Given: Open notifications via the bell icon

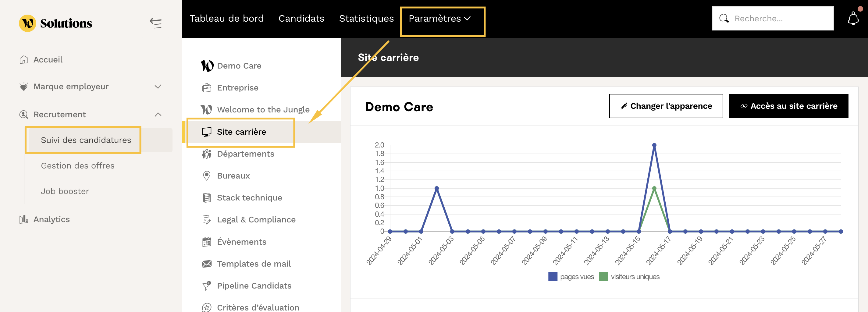Looking at the screenshot, I should [x=853, y=19].
